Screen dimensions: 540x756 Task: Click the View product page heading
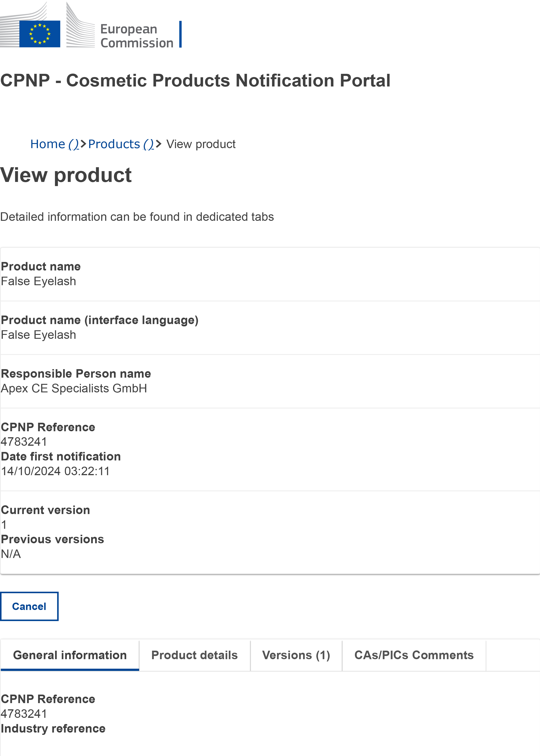(66, 175)
